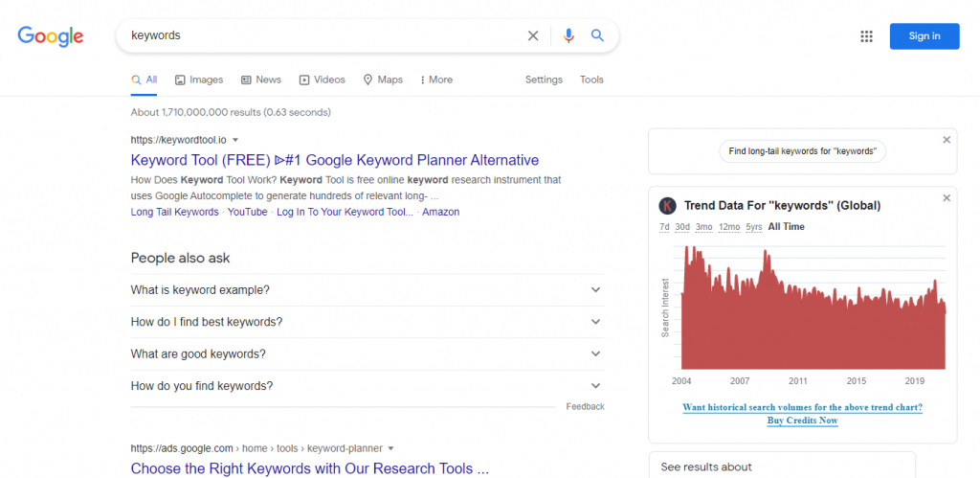Open dropdown arrow beside ads.google.com keyword-planner URL
Image resolution: width=980 pixels, height=478 pixels.
(x=390, y=448)
